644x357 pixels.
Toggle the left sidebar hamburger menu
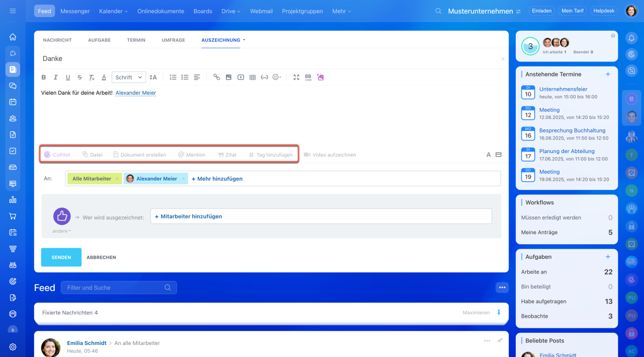pyautogui.click(x=13, y=11)
